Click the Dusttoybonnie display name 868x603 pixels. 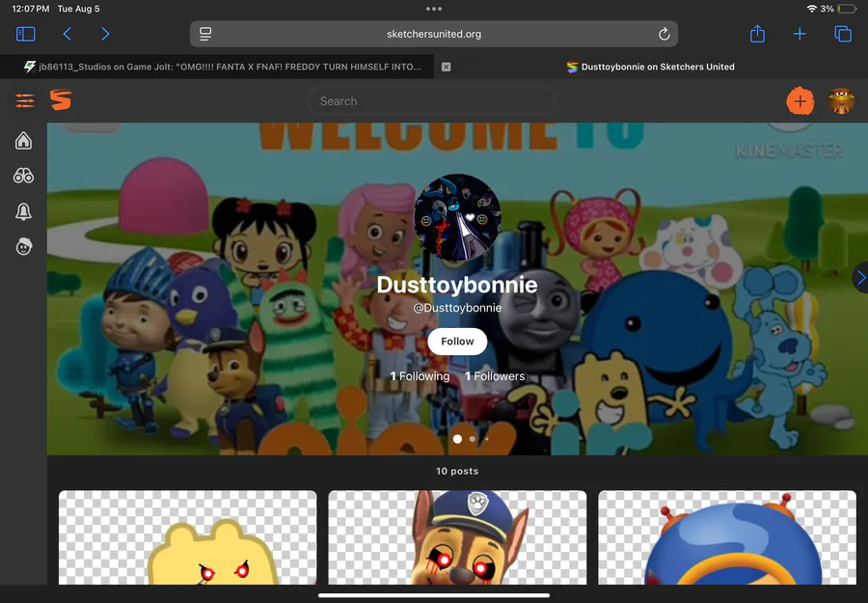pyautogui.click(x=457, y=285)
